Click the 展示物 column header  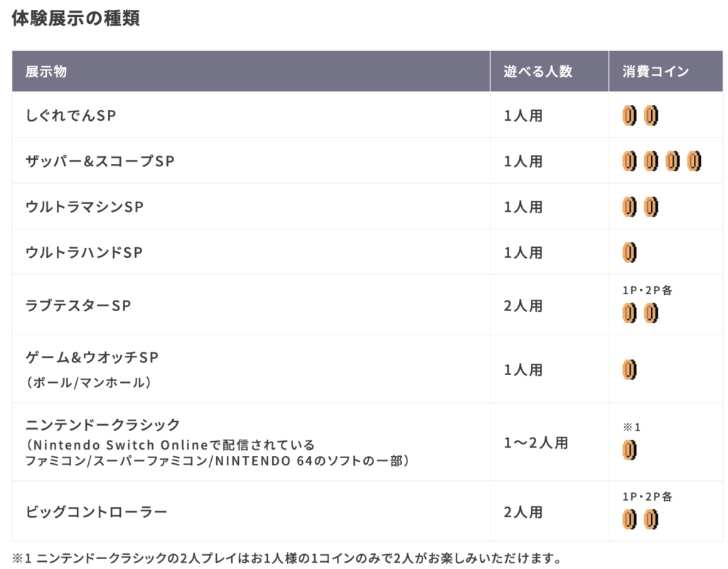point(46,72)
